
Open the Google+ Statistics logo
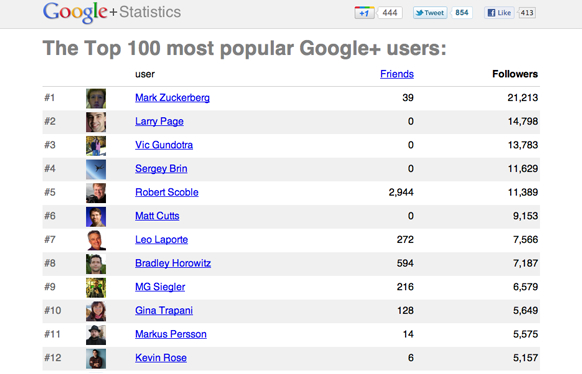coord(112,12)
